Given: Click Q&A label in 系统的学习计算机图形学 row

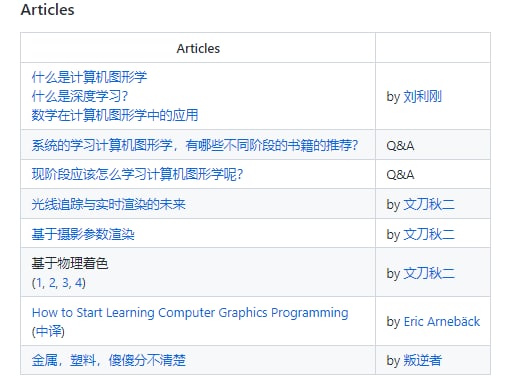Looking at the screenshot, I should point(400,146).
